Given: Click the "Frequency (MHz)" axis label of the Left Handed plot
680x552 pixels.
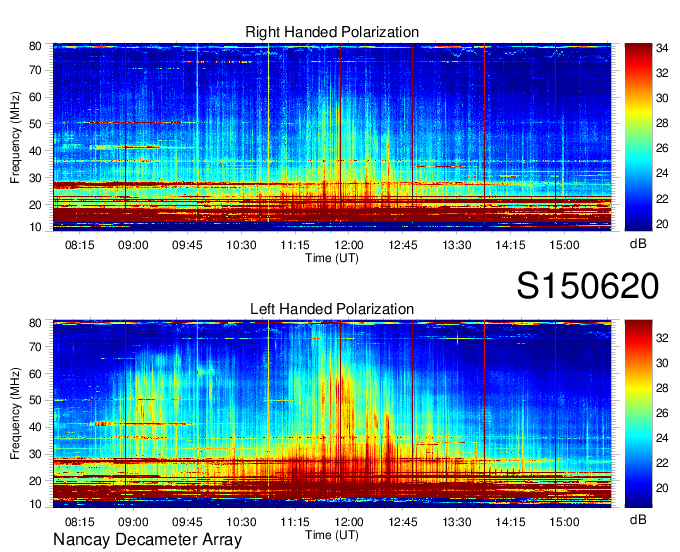Looking at the screenshot, I should point(15,414).
